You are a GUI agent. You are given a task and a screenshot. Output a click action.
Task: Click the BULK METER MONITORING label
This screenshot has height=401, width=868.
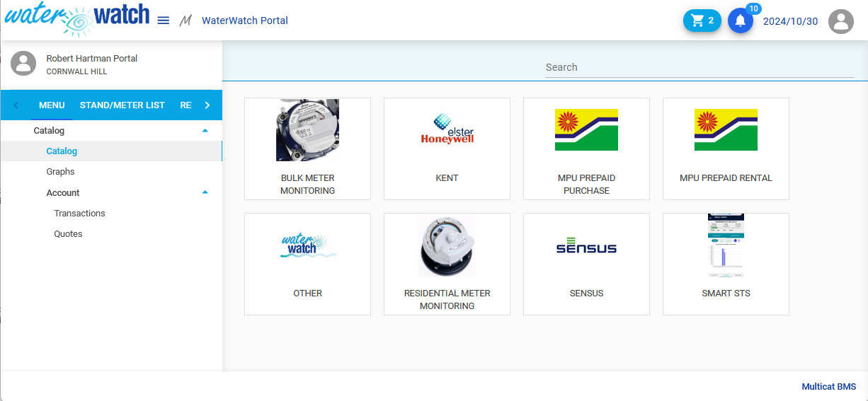pyautogui.click(x=307, y=185)
